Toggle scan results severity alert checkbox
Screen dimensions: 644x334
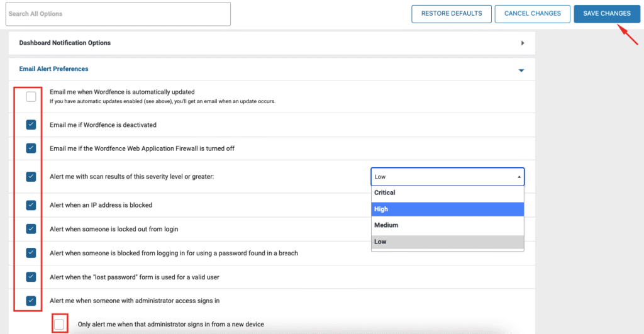[31, 177]
